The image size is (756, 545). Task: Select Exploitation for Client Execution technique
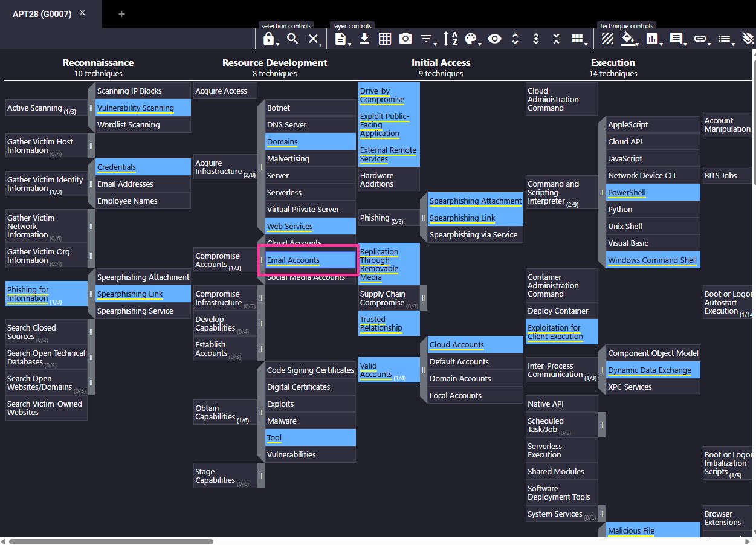(x=562, y=332)
